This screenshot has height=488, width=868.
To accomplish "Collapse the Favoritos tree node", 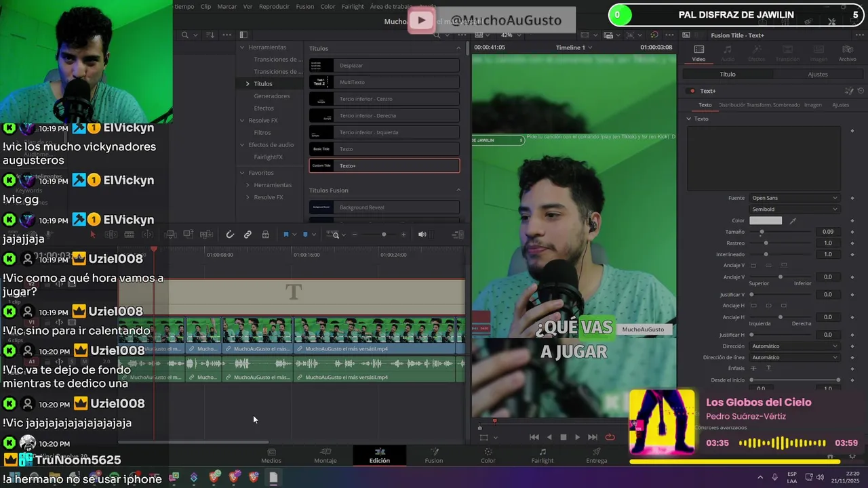I will tap(242, 173).
